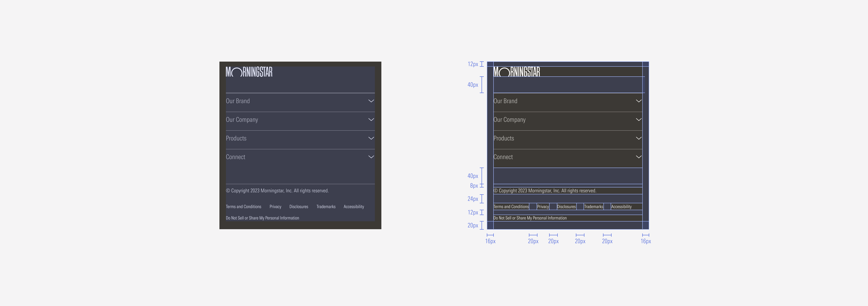Open Trademarks link in the right annotated footer
Image resolution: width=868 pixels, height=306 pixels.
point(593,206)
